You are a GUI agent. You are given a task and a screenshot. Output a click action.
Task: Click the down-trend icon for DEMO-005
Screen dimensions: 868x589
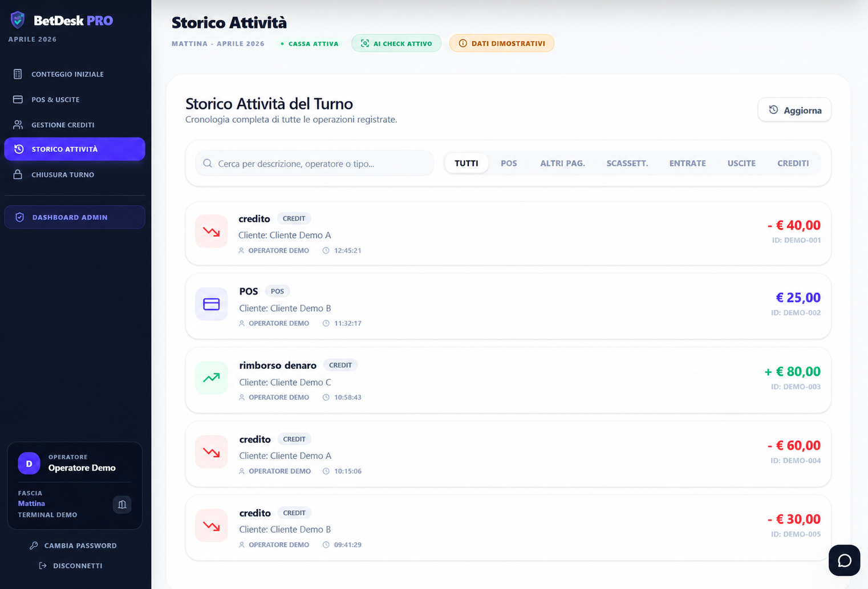click(x=212, y=525)
